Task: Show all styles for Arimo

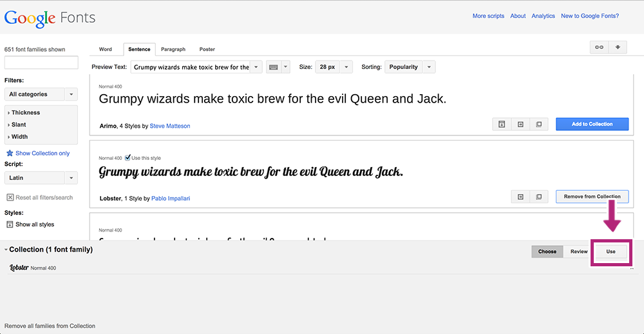Action: (502, 124)
